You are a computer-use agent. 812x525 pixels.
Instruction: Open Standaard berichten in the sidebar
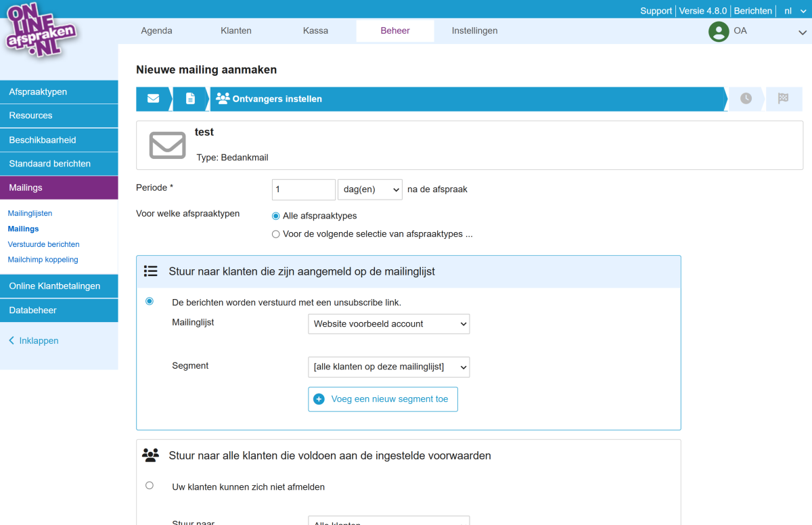59,164
